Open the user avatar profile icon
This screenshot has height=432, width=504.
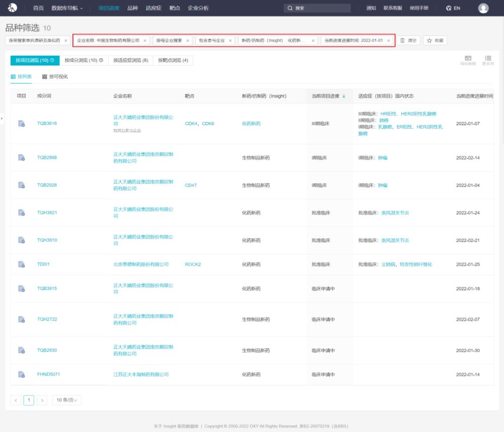483,8
